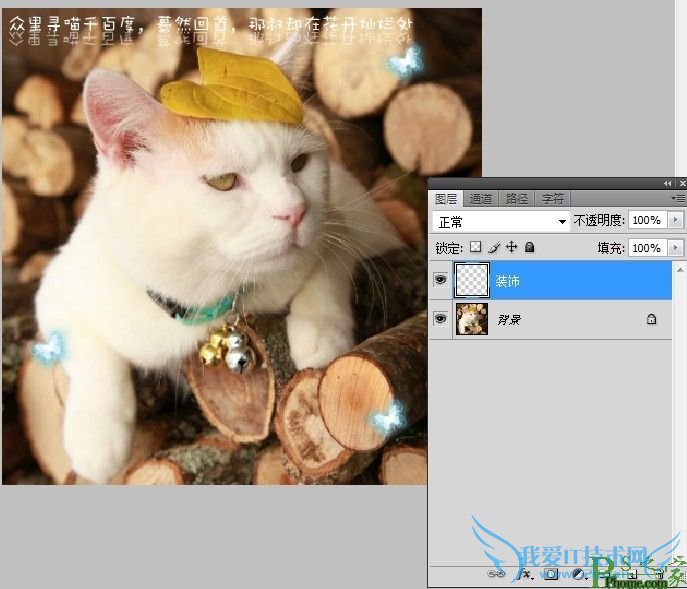
Task: Add a layer mask using the mask icon
Action: point(551,574)
